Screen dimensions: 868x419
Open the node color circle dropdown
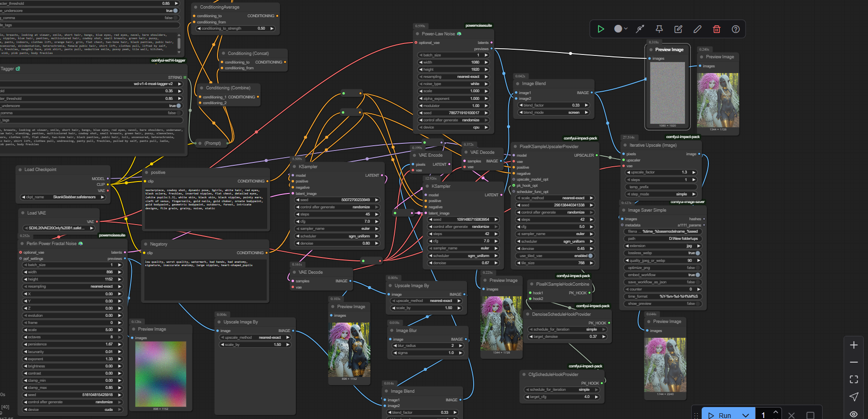point(621,29)
